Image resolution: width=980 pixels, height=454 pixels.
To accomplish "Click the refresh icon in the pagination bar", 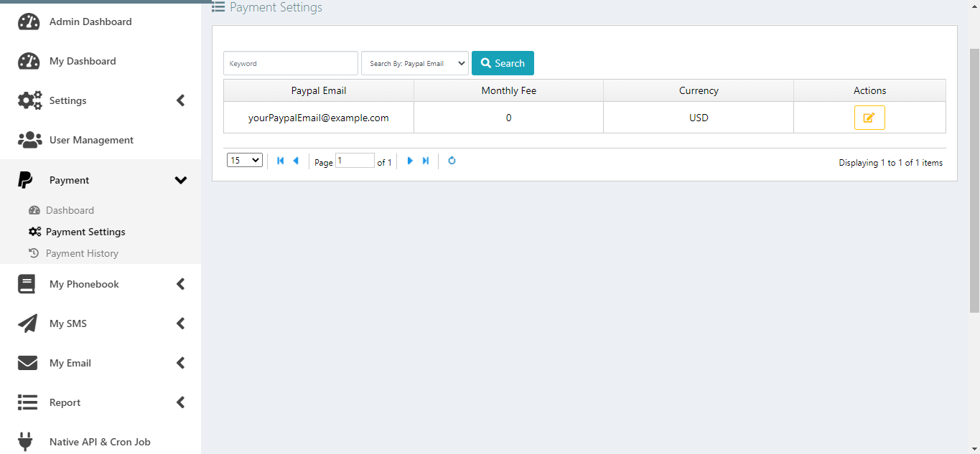I will tap(452, 161).
